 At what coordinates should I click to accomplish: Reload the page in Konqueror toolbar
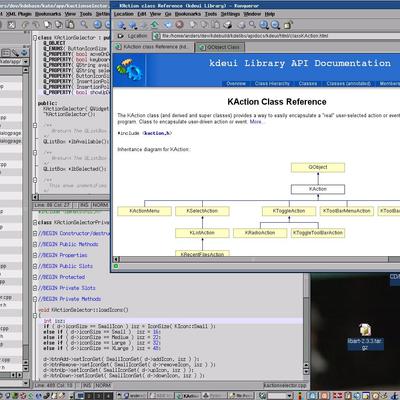point(168,25)
